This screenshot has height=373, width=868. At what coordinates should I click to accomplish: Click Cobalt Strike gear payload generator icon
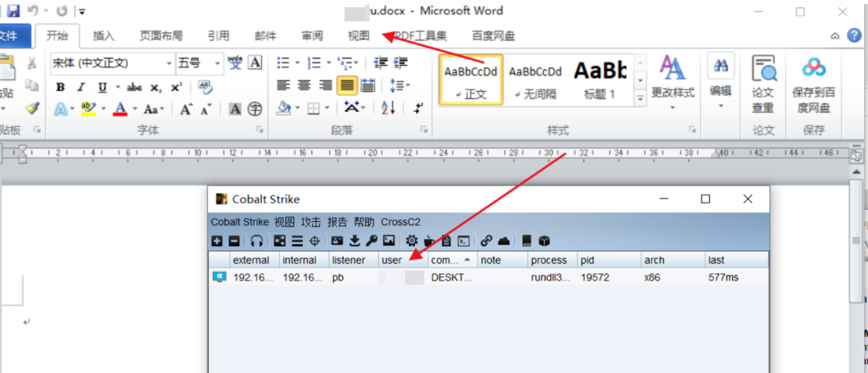tap(411, 240)
